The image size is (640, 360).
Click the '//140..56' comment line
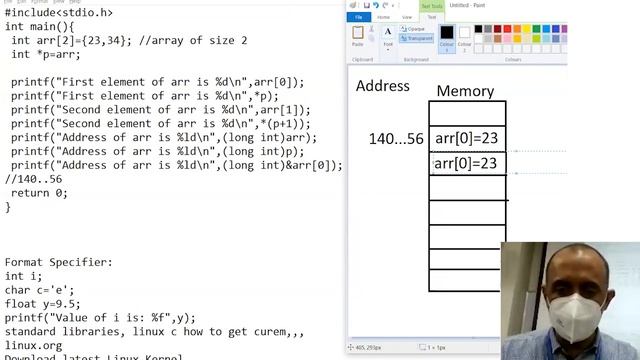pos(33,179)
